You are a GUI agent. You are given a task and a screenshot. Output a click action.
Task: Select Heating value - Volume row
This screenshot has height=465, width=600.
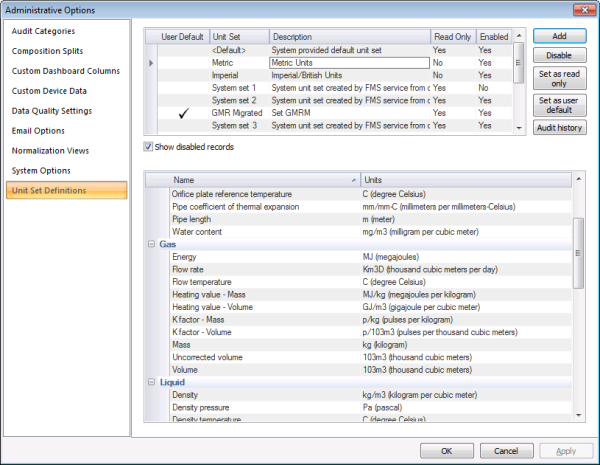370,307
